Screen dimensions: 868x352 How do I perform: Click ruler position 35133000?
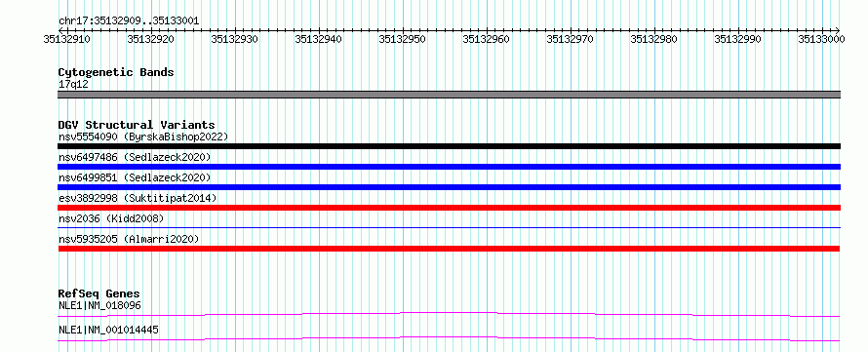[821, 39]
